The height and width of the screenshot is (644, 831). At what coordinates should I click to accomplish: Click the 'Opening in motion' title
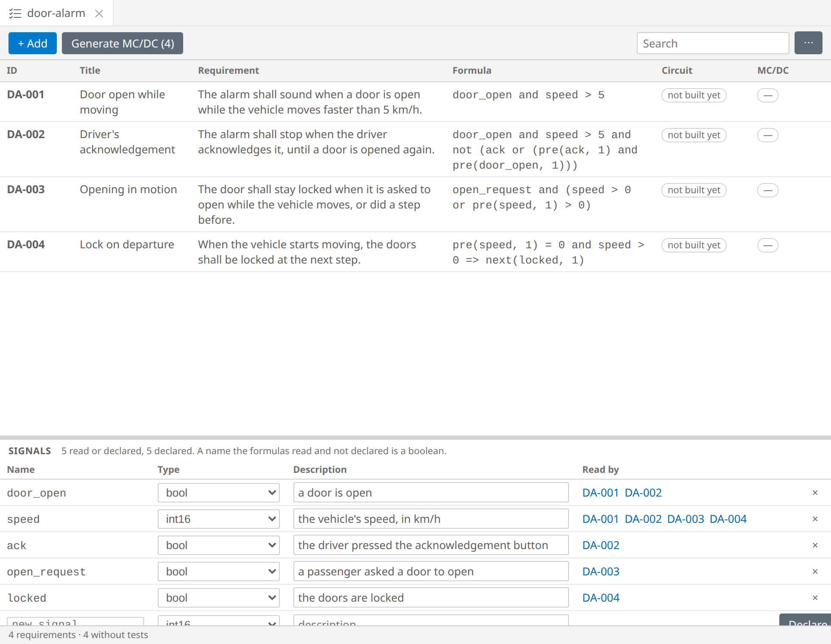click(x=128, y=189)
